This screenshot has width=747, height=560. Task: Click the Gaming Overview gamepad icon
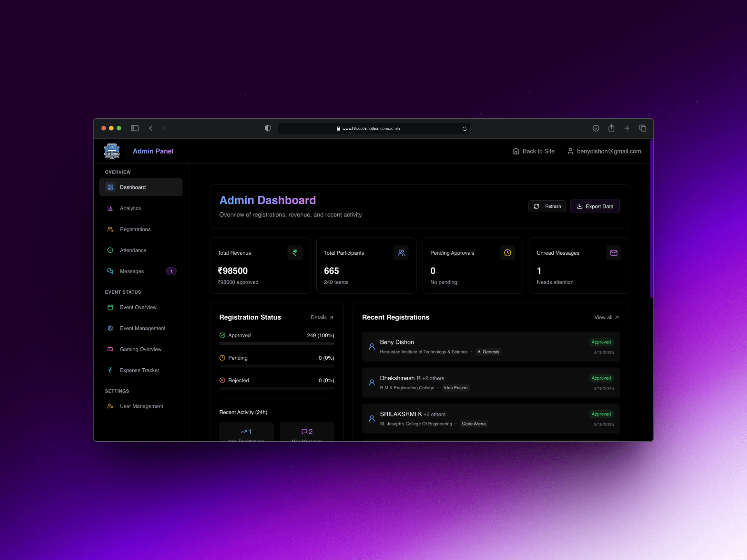click(x=110, y=349)
